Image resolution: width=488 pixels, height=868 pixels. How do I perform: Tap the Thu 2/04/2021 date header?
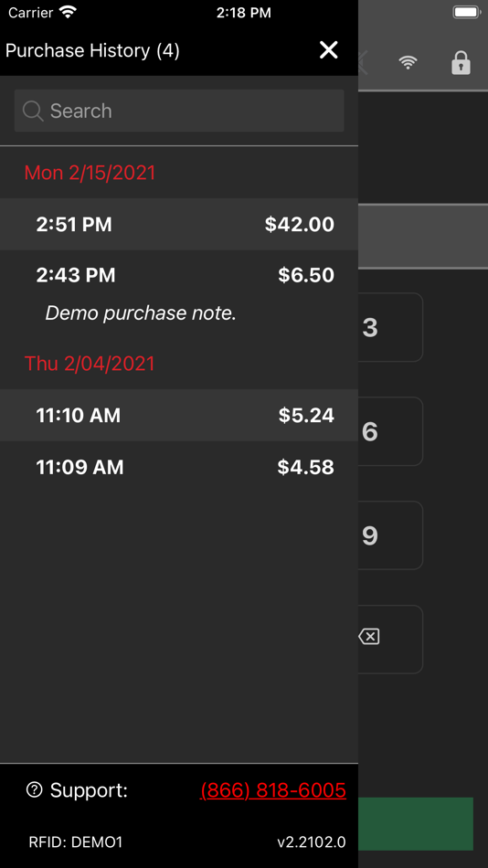coord(90,364)
